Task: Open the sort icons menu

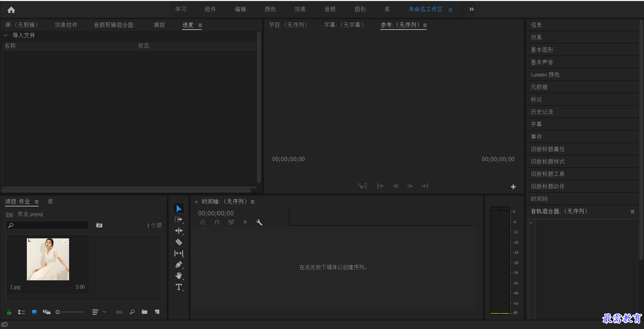Action: pos(95,312)
